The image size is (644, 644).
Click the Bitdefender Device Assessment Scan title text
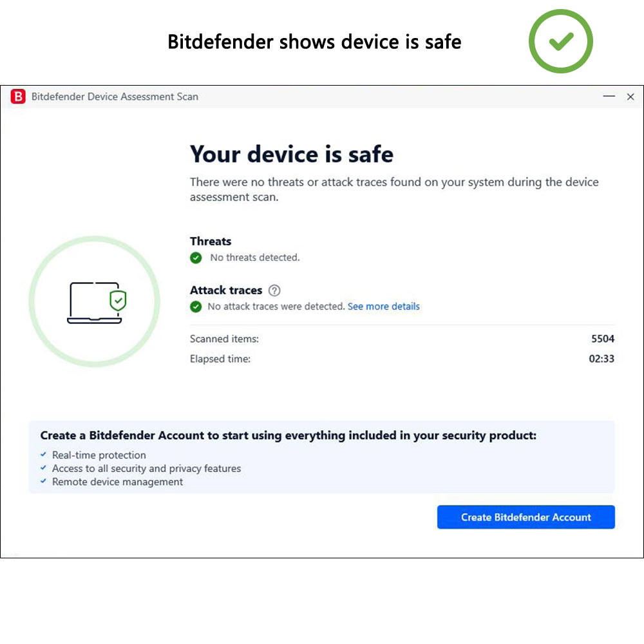pyautogui.click(x=115, y=97)
